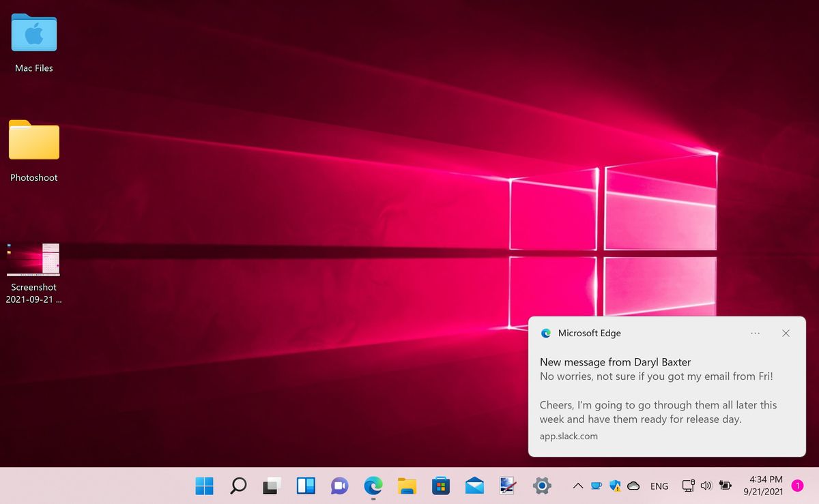Dismiss the Daryl Baxter message notification
The width and height of the screenshot is (819, 504).
pyautogui.click(x=786, y=333)
